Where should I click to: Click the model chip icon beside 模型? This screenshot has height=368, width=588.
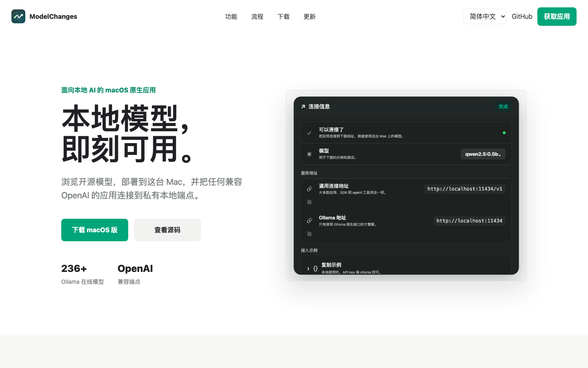point(309,154)
